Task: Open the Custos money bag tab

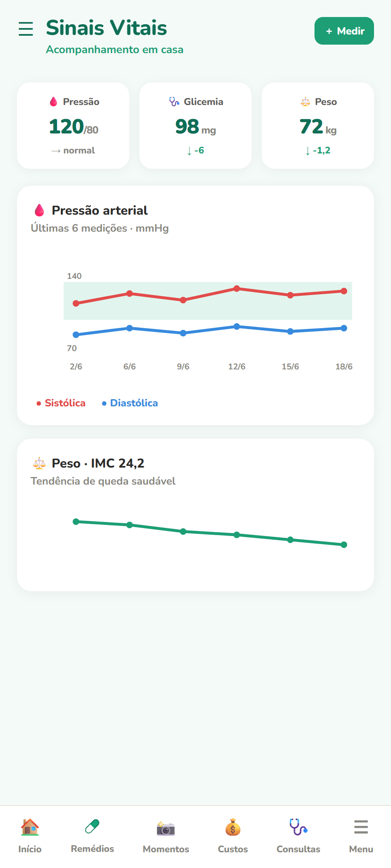Action: pyautogui.click(x=233, y=836)
